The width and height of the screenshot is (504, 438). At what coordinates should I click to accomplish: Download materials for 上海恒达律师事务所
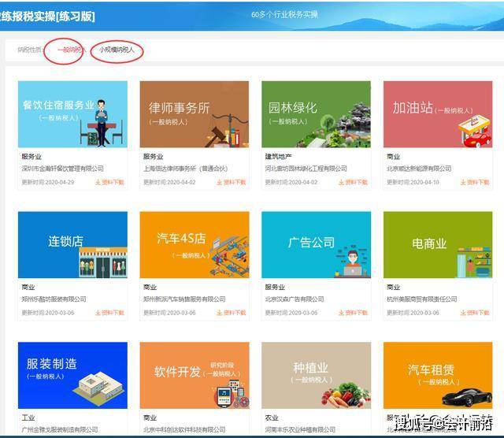[x=231, y=182]
